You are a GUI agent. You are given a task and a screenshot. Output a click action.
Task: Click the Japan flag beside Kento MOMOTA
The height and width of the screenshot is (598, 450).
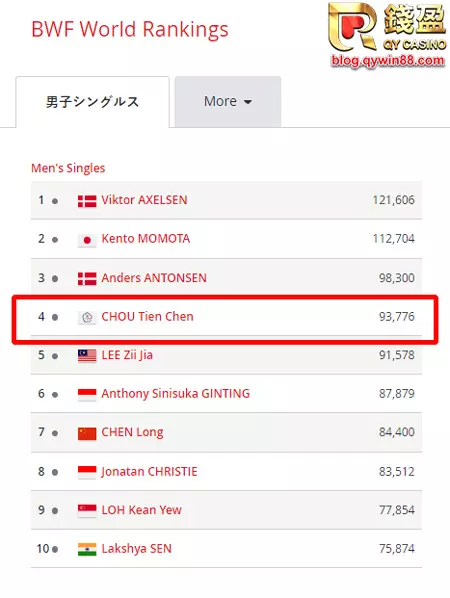[87, 240]
